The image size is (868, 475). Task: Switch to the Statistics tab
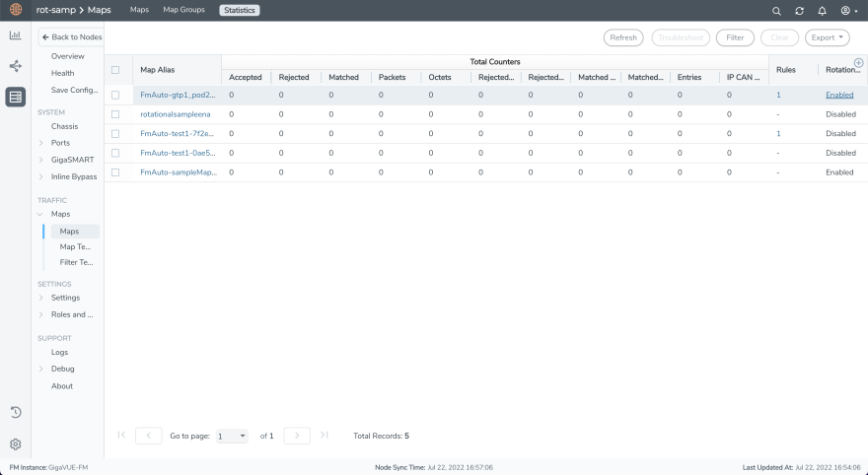click(x=239, y=10)
